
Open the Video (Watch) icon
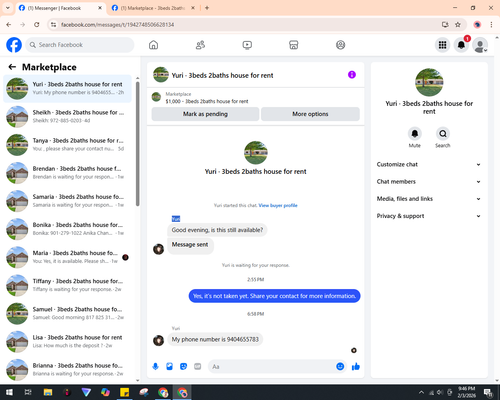tap(247, 45)
